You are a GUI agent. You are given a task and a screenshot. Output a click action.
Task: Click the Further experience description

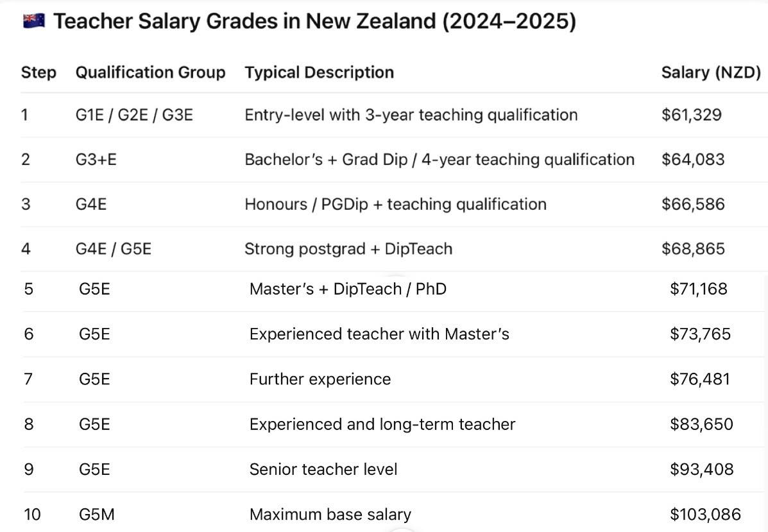click(320, 379)
